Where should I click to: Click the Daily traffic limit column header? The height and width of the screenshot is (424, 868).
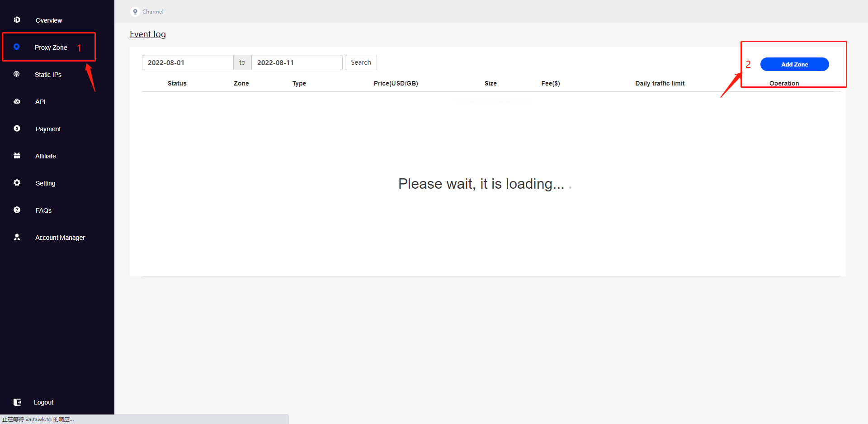tap(660, 83)
